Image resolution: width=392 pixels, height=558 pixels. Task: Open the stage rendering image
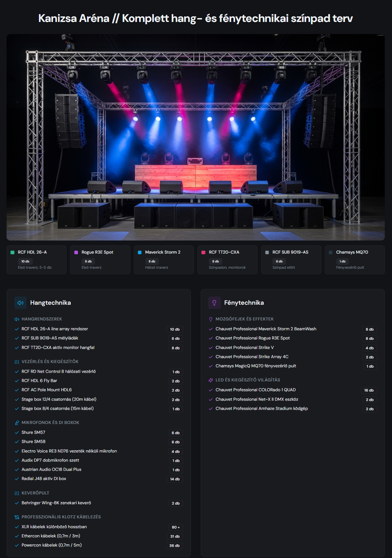click(196, 137)
